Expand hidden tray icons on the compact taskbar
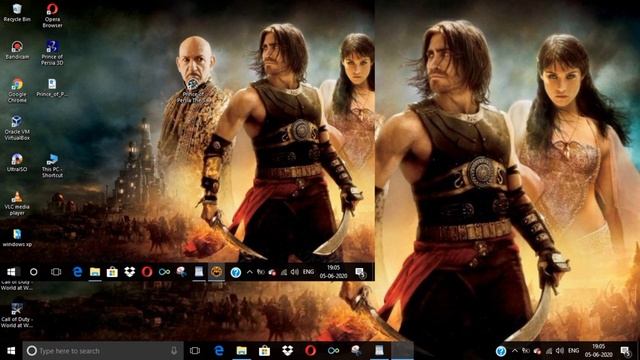 [x=249, y=272]
